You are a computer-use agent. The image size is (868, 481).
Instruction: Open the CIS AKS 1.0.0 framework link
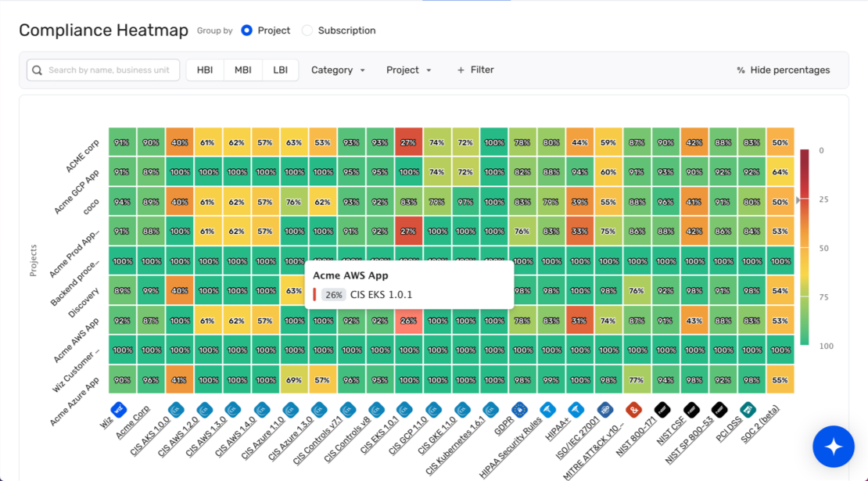[150, 436]
